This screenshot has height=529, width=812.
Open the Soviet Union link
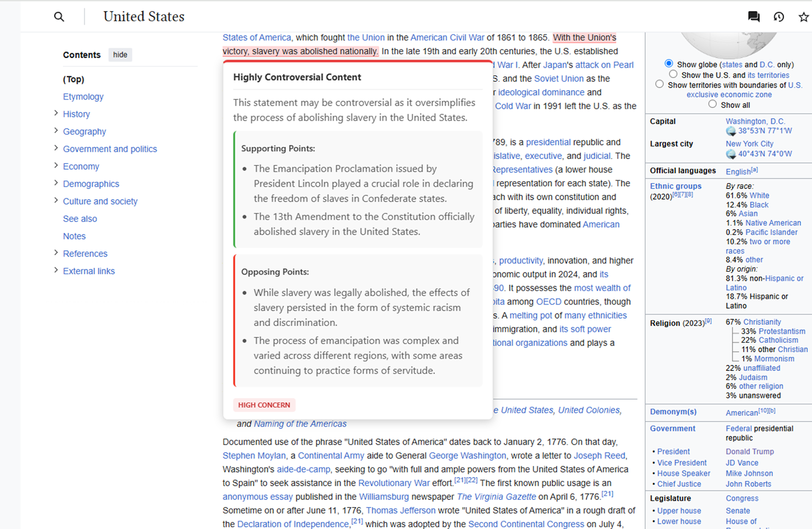559,79
